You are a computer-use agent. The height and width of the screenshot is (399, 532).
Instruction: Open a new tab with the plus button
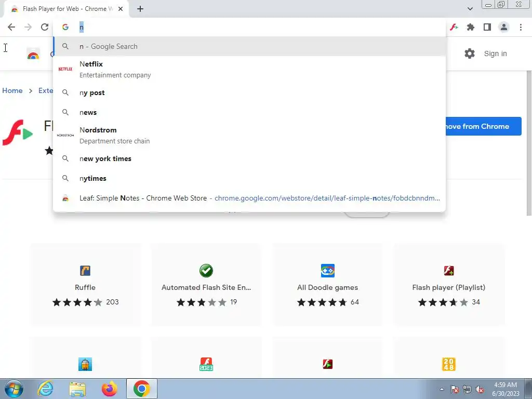[x=140, y=9]
